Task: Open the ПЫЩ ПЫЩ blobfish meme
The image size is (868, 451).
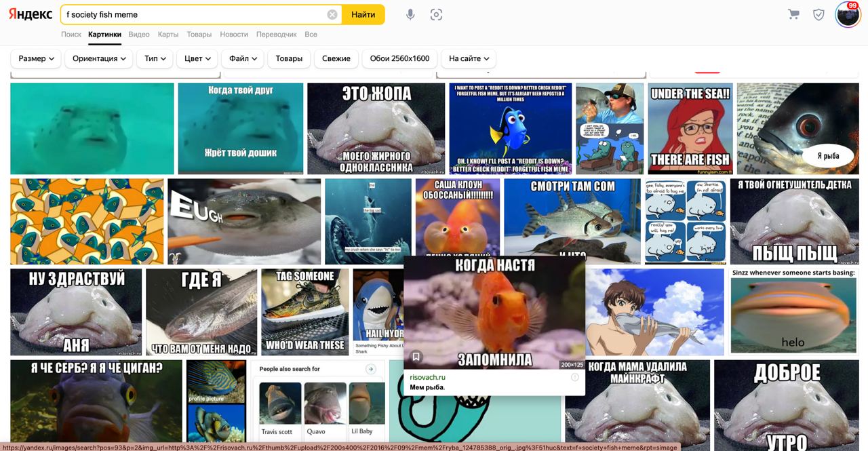Action: click(795, 221)
